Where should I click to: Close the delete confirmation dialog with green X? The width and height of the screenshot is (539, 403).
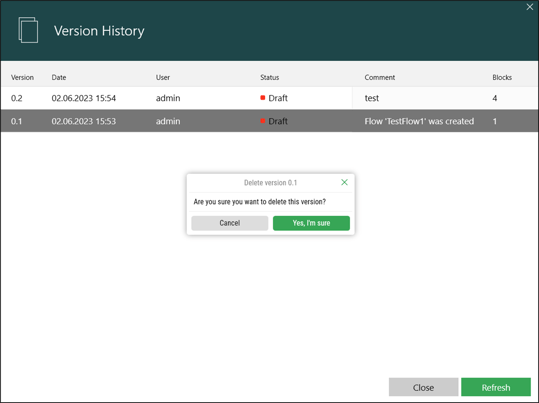coord(344,182)
